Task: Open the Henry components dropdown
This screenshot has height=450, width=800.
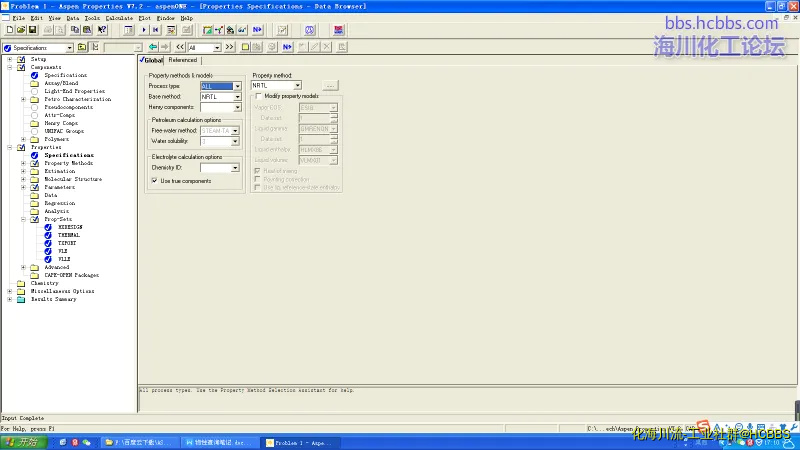Action: (x=237, y=108)
